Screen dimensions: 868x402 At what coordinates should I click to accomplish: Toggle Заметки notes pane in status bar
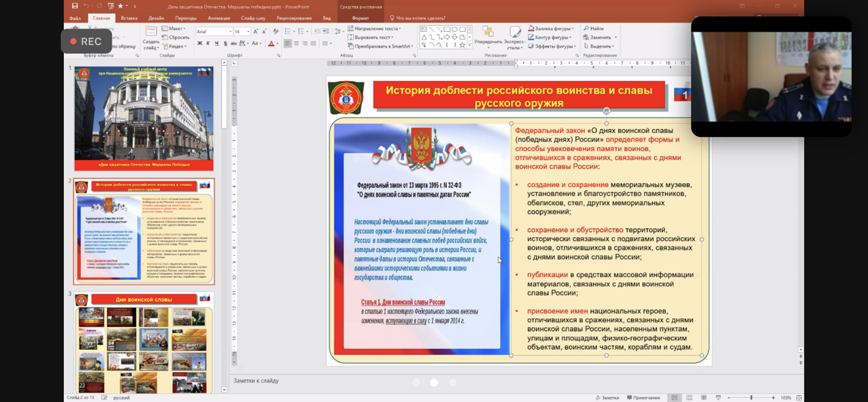click(x=607, y=398)
